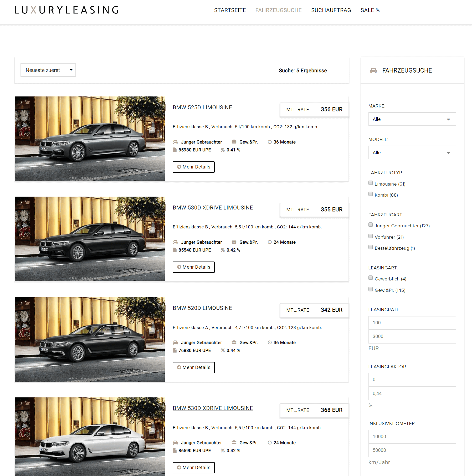Open BMW 520D LIMOUSINE title link
Viewport: 472px width, 476px height.
[x=202, y=308]
